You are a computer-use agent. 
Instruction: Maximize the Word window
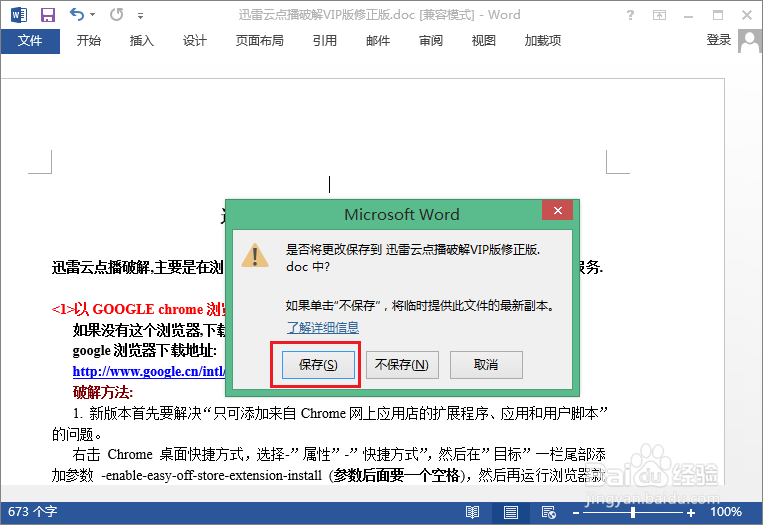tap(718, 15)
